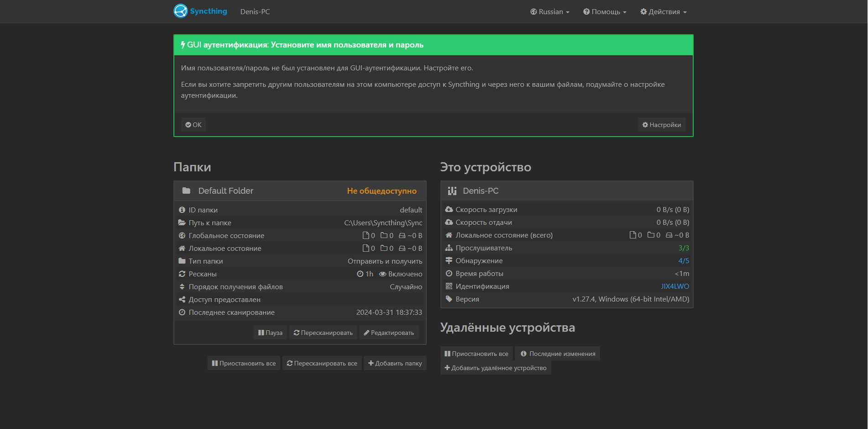Click Приостановить все under folders
This screenshot has width=868, height=429.
tap(244, 363)
